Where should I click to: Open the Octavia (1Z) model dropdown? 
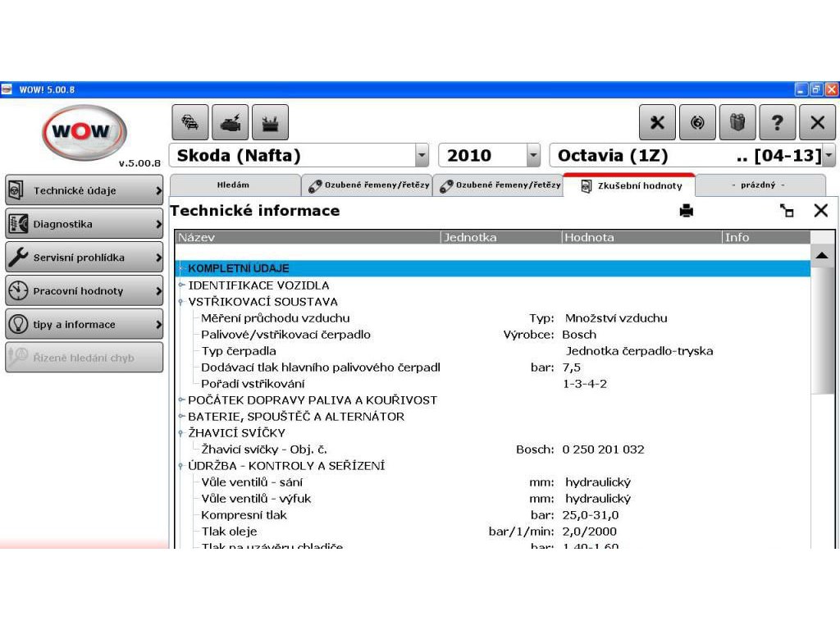pyautogui.click(x=829, y=155)
